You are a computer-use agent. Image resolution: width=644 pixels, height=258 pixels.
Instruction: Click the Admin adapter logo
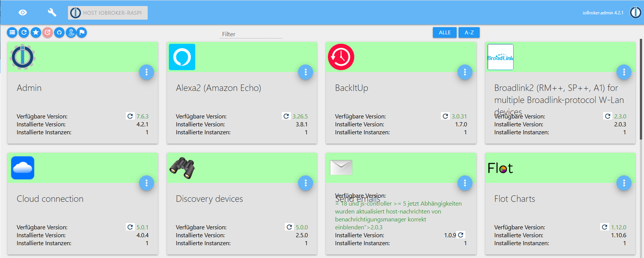23,57
